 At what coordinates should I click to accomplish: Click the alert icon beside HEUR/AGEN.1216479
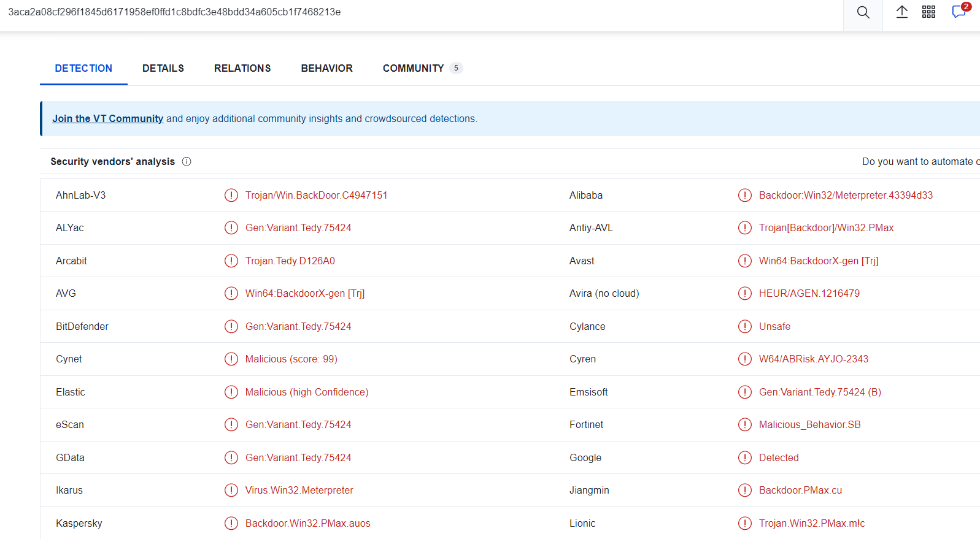click(745, 293)
